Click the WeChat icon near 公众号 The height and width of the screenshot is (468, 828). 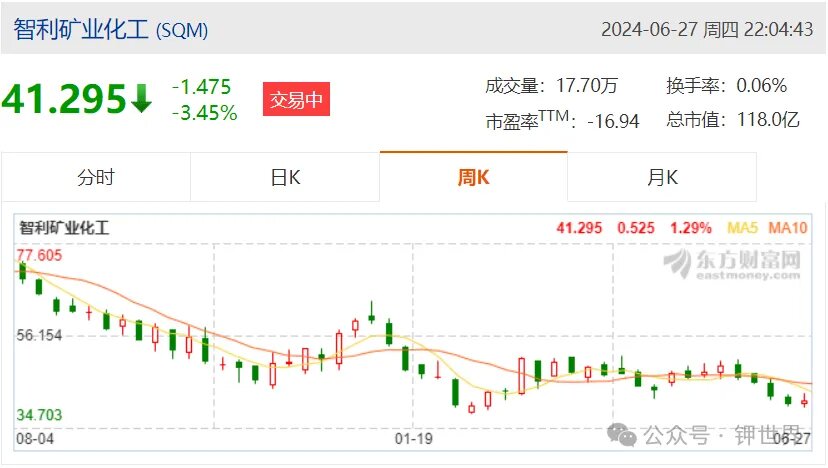click(622, 435)
